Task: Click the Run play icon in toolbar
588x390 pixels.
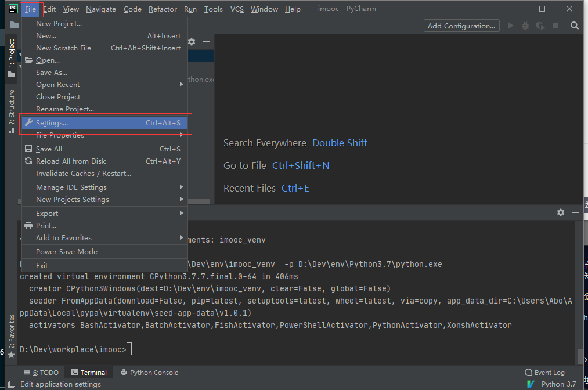Action: (511, 26)
